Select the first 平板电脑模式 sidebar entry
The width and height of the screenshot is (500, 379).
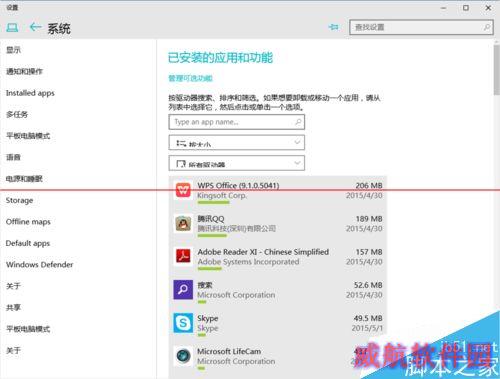28,136
